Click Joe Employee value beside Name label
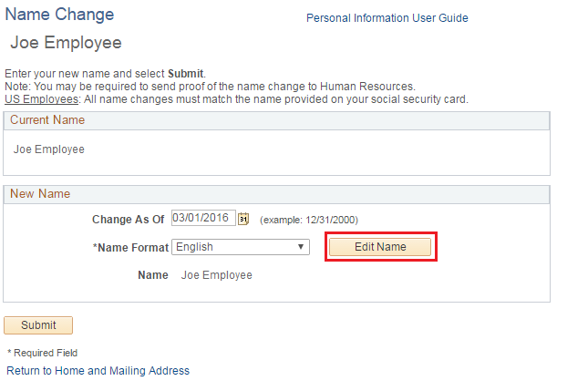Screen dimensions: 588x391 pos(216,274)
